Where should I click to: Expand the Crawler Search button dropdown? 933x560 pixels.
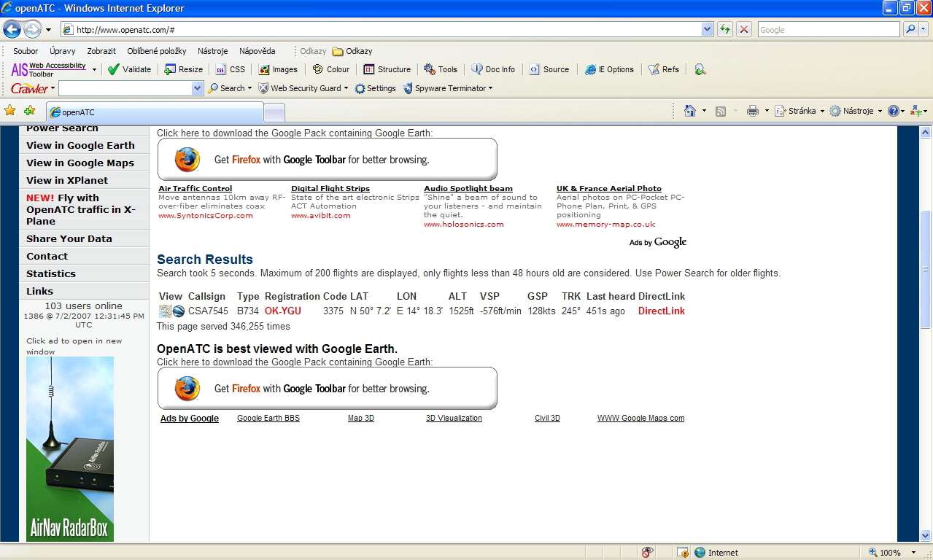(249, 88)
